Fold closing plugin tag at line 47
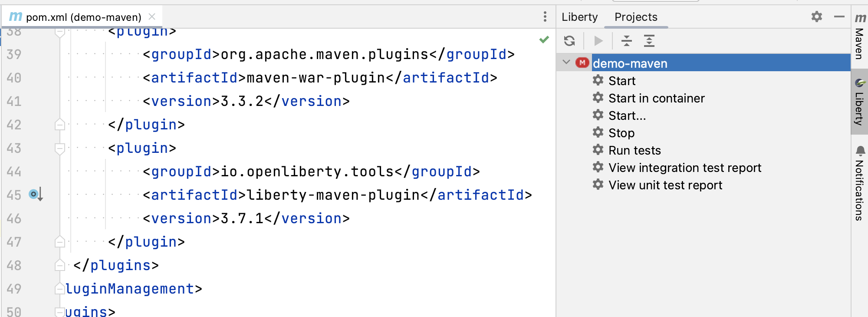868x317 pixels. coord(60,242)
